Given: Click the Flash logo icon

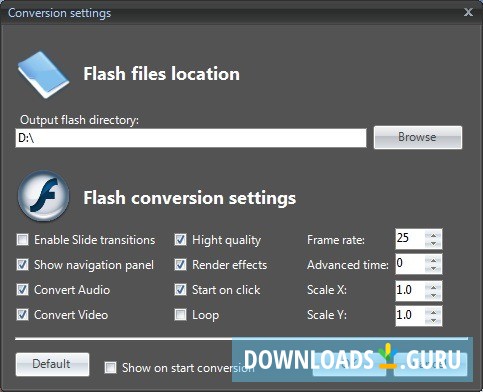Looking at the screenshot, I should tap(44, 196).
